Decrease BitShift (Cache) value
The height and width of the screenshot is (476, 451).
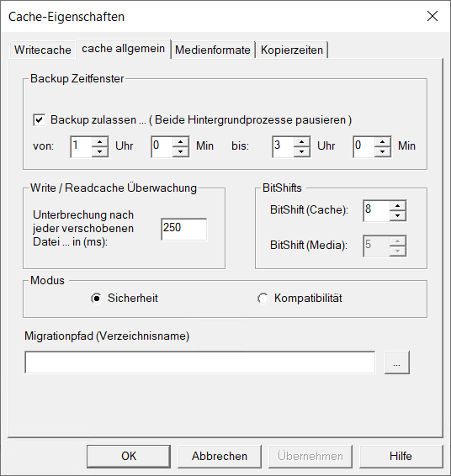point(397,215)
